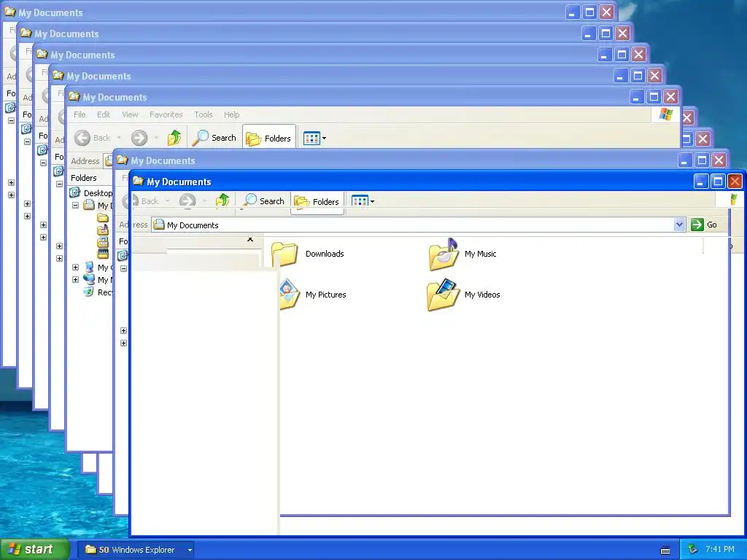747x560 pixels.
Task: Open the Help menu
Action: (x=231, y=114)
